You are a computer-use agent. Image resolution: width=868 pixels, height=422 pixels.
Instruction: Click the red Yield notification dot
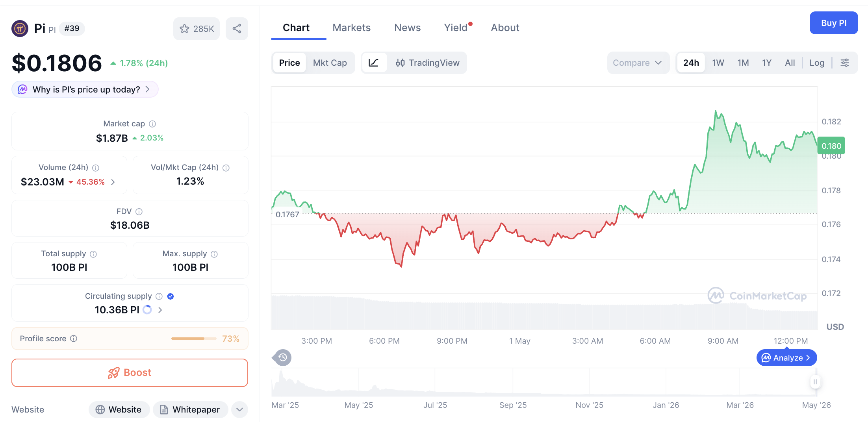pyautogui.click(x=470, y=24)
